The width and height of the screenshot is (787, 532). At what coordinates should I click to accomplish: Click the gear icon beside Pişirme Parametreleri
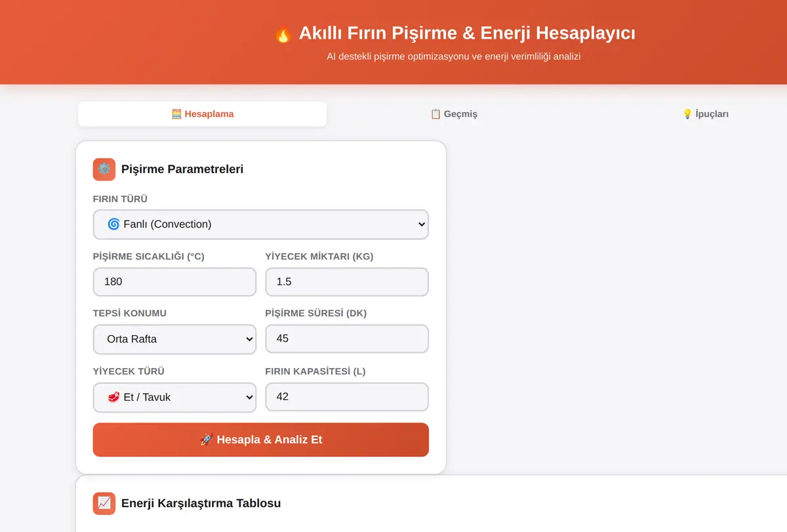104,169
